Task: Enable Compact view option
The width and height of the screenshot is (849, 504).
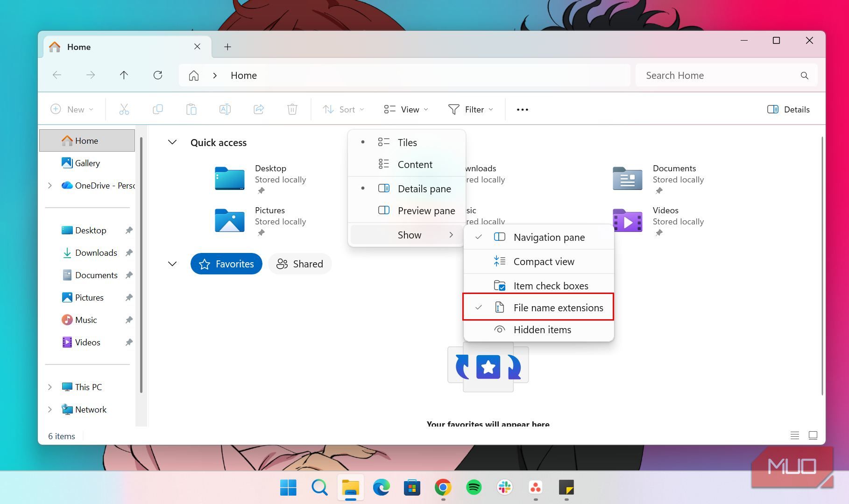Action: 538,261
